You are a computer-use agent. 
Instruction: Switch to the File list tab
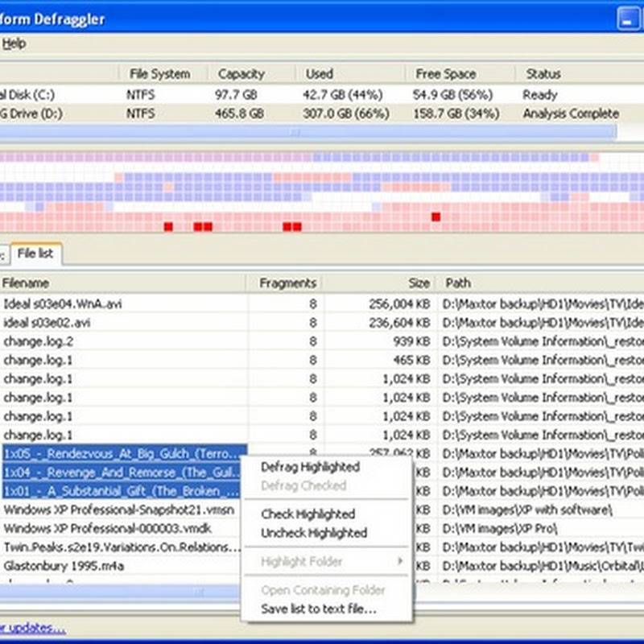pos(35,254)
